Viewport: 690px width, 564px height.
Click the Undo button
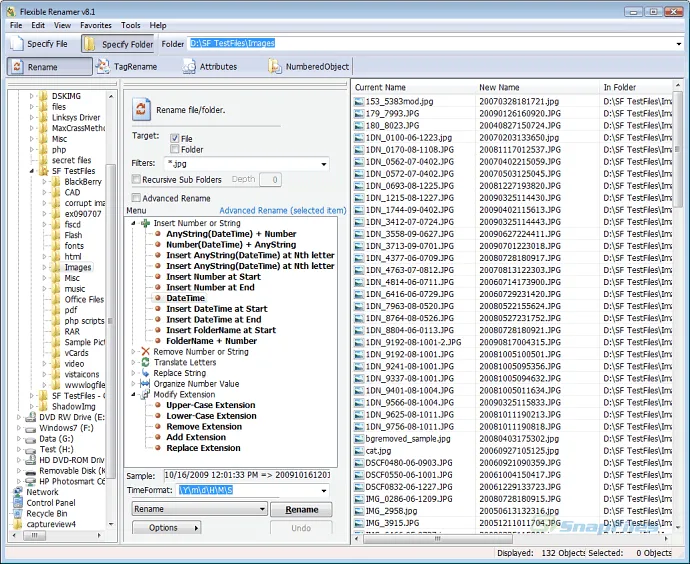coord(301,527)
